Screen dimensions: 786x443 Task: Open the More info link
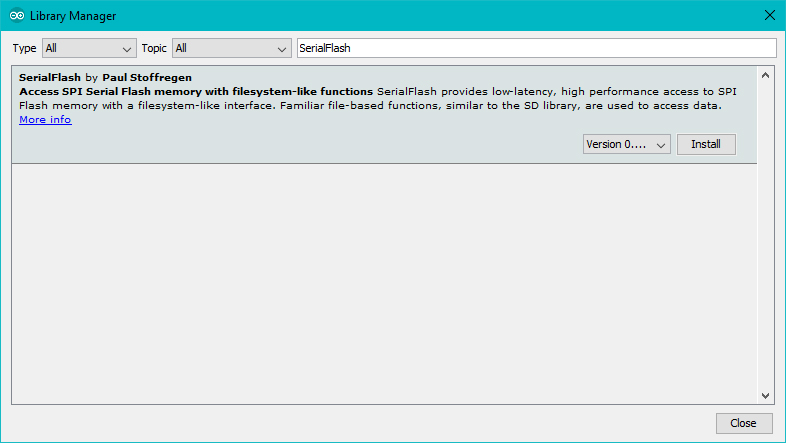pos(45,120)
